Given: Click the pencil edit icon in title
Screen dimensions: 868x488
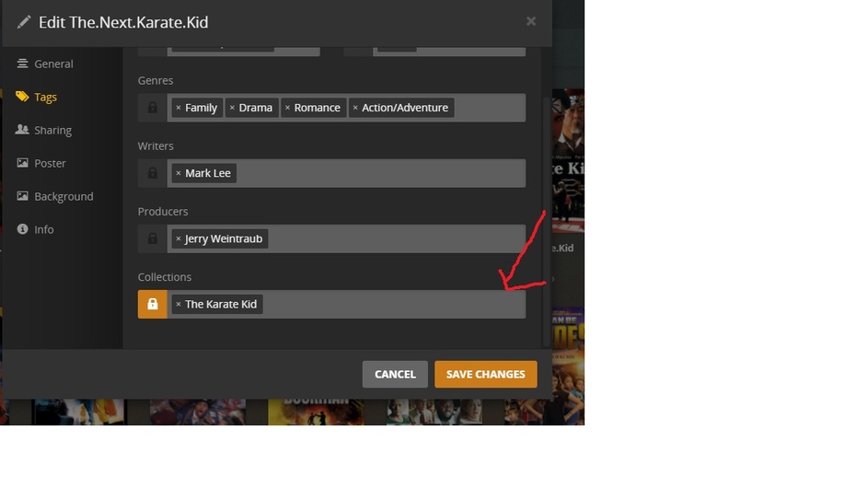Looking at the screenshot, I should 23,22.
